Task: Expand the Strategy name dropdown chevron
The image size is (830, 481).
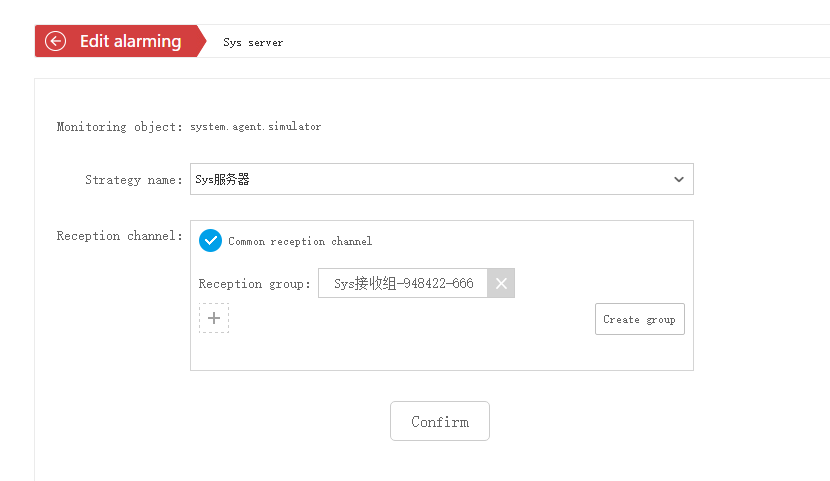Action: click(x=679, y=180)
